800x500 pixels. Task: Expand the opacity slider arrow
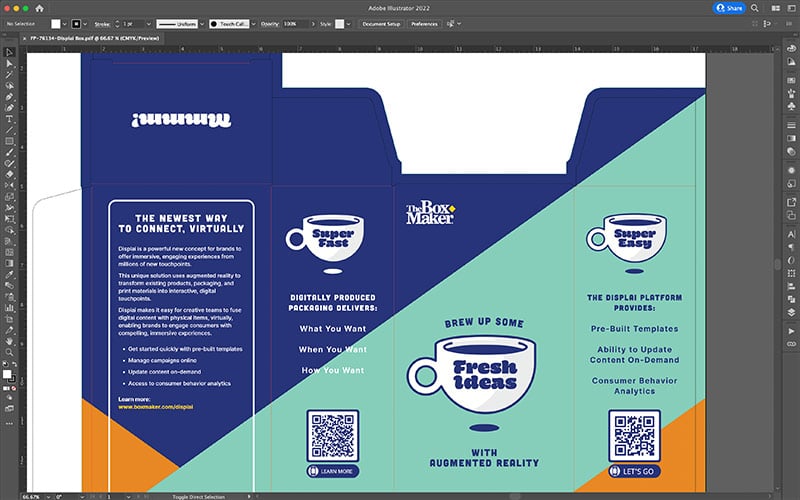(313, 24)
